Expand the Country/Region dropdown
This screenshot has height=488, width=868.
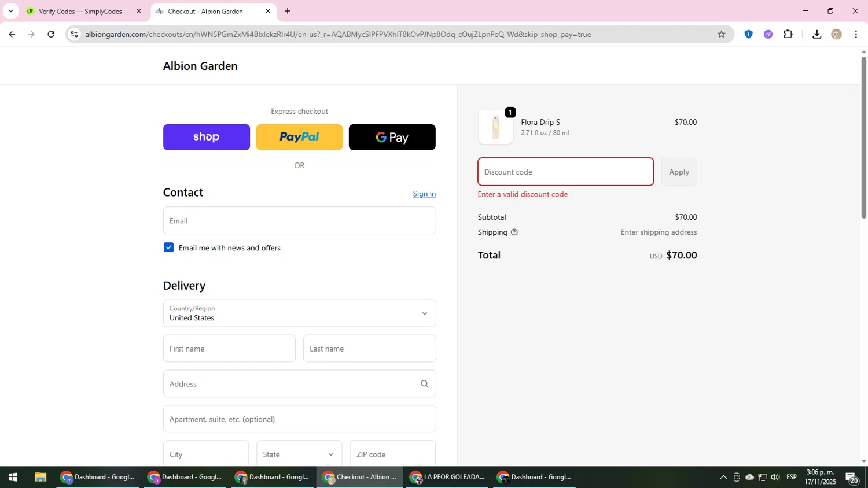[299, 313]
